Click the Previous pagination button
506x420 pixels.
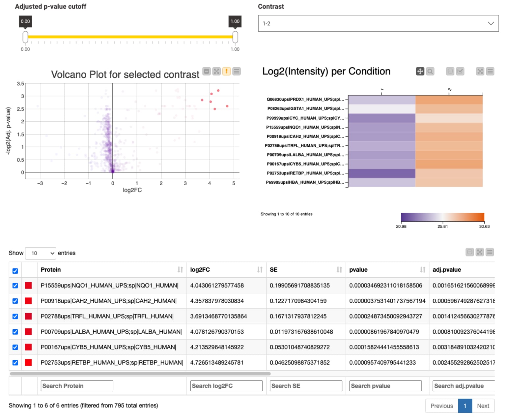tap(441, 406)
